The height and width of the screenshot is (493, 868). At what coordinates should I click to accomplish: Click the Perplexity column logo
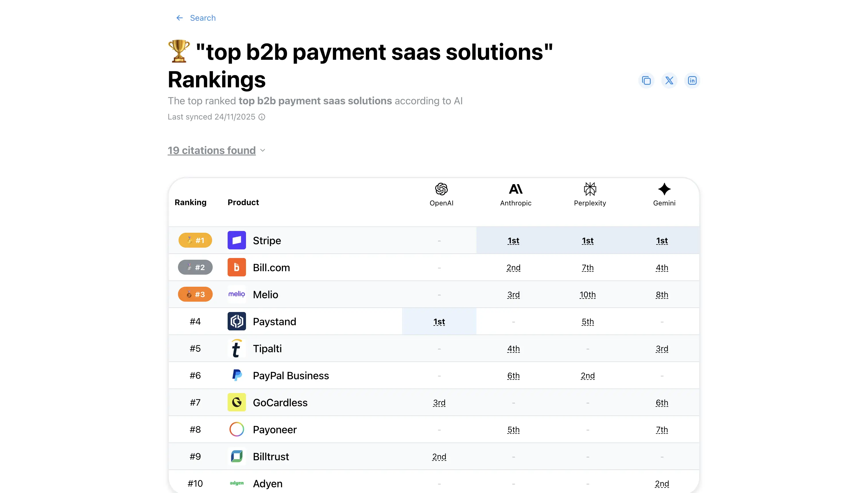590,189
